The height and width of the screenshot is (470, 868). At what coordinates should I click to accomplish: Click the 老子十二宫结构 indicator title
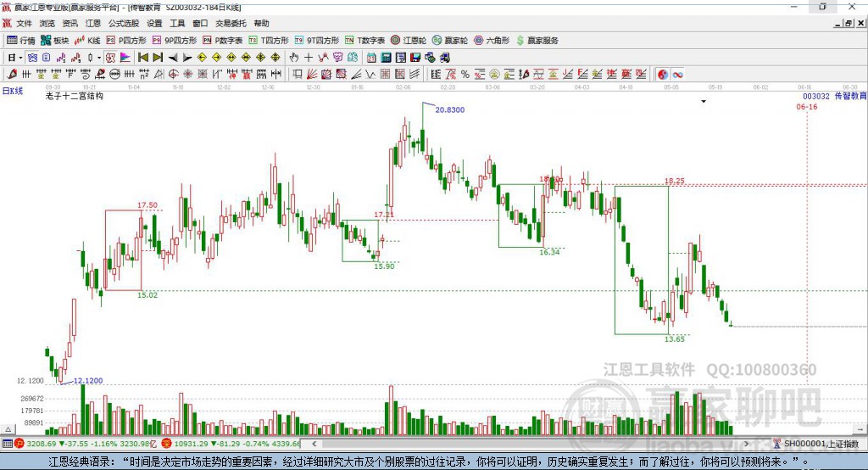click(75, 96)
